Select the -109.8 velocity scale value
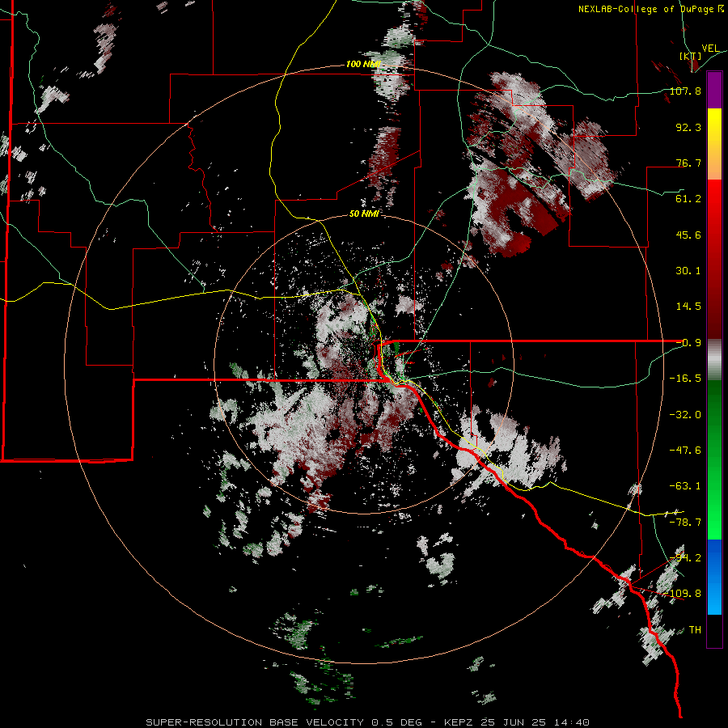 click(683, 594)
